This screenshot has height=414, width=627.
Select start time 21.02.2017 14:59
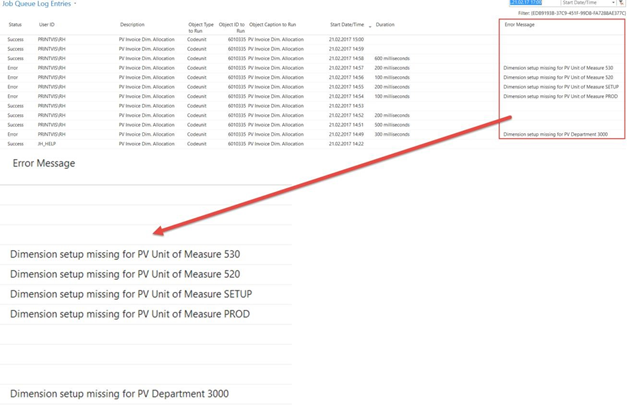(x=346, y=49)
